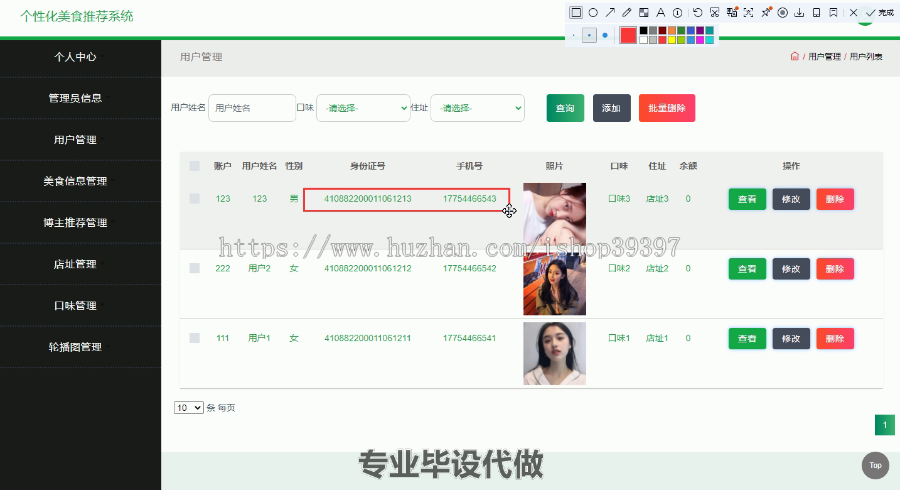The width and height of the screenshot is (900, 490).
Task: Click 用户管理 in the breadcrumb
Action: tap(824, 56)
